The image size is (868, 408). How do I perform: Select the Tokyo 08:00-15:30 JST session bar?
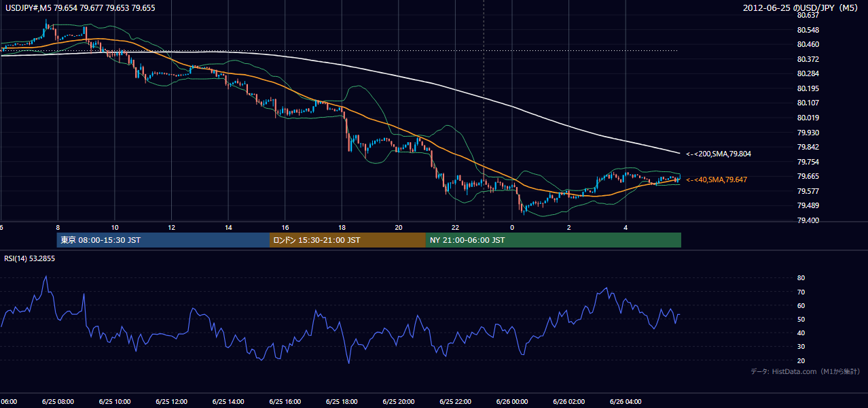point(163,240)
